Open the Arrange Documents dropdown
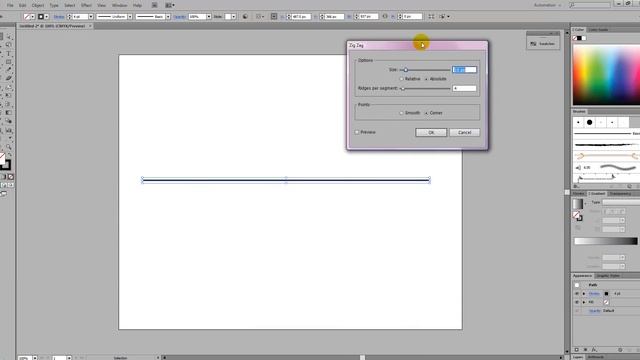 170,5
